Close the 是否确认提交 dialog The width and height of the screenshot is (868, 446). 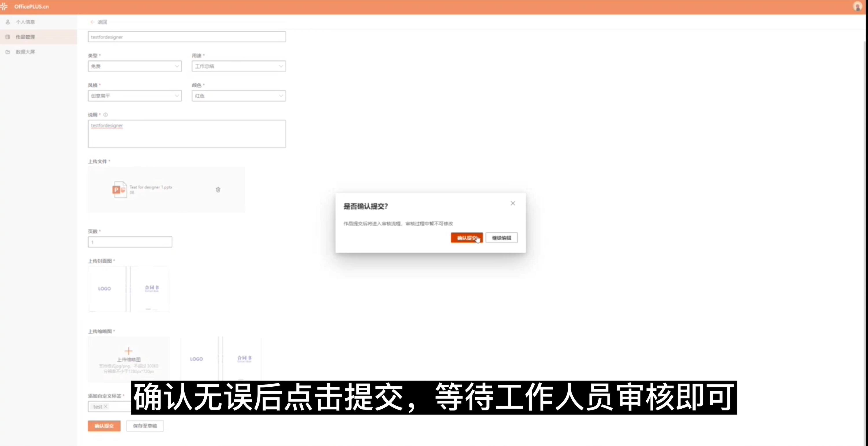513,203
